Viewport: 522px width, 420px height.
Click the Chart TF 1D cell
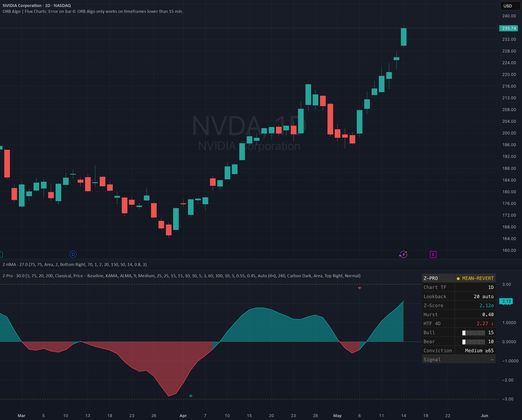[475, 287]
